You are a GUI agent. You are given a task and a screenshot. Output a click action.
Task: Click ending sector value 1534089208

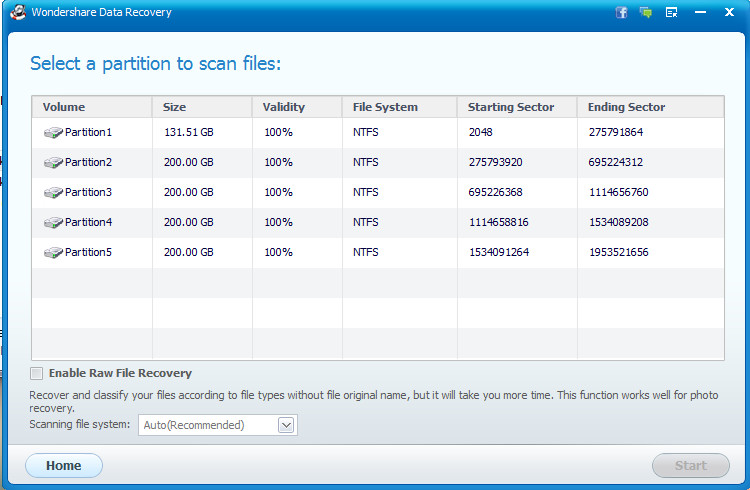[618, 222]
